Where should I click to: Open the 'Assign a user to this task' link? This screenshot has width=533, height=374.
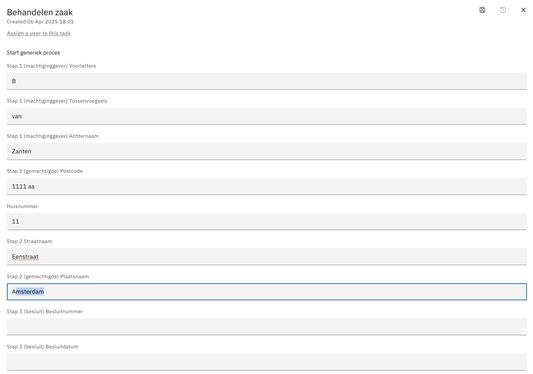click(x=39, y=33)
